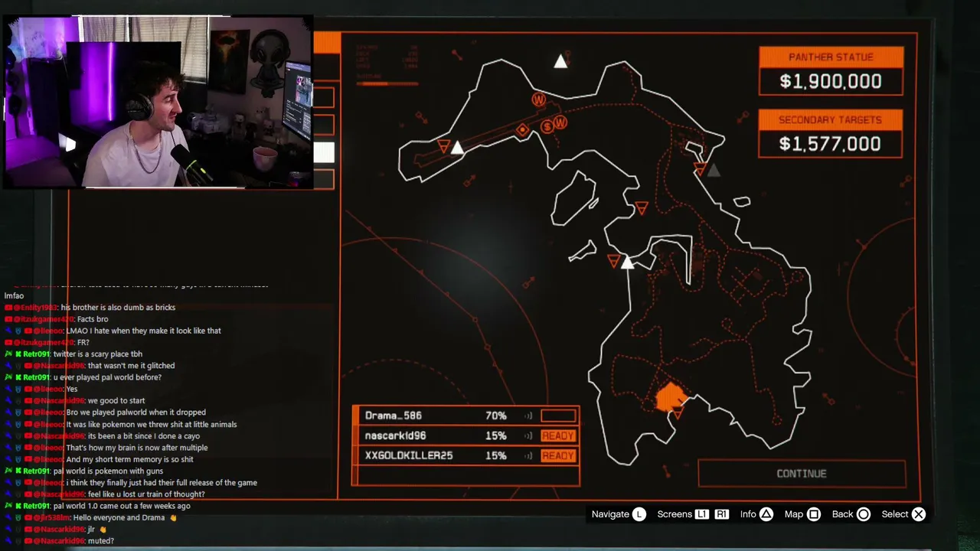Select the XXGOLDKILLER25 player name

[409, 455]
